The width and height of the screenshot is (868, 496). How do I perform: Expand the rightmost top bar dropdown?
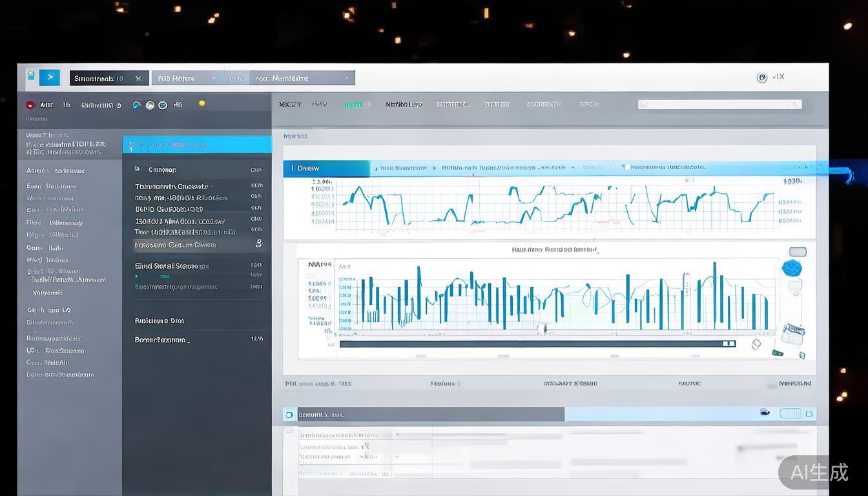click(302, 78)
